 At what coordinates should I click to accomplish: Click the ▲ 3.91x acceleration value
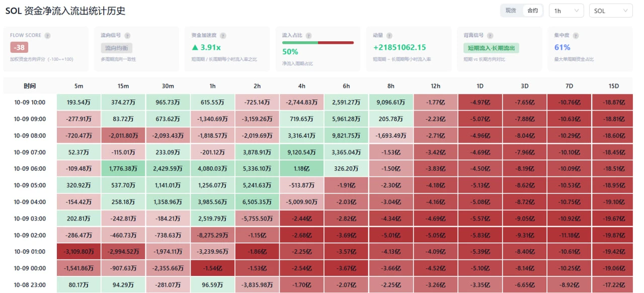pyautogui.click(x=206, y=48)
